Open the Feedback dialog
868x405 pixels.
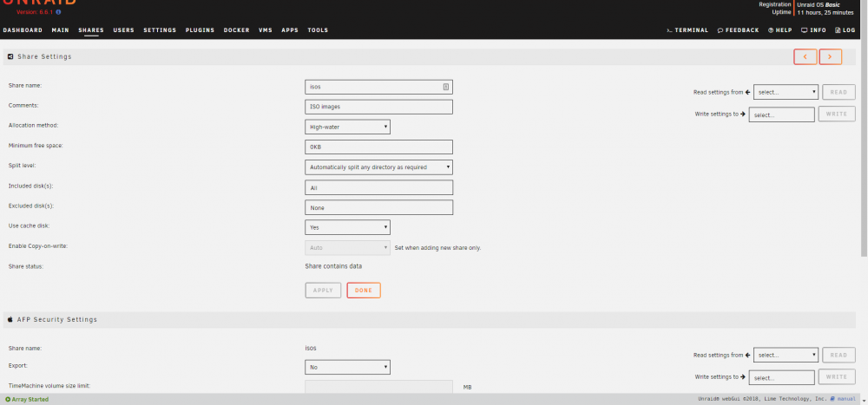coord(738,30)
